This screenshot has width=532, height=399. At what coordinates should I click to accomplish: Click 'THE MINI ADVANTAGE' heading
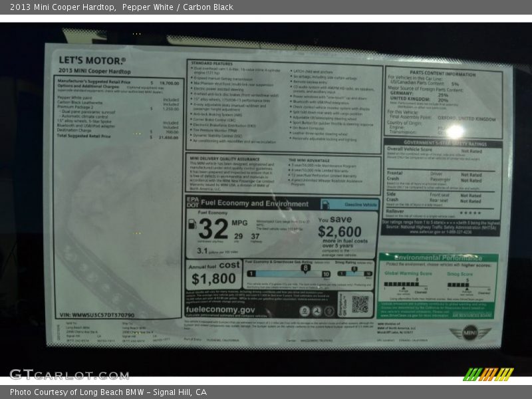point(309,160)
